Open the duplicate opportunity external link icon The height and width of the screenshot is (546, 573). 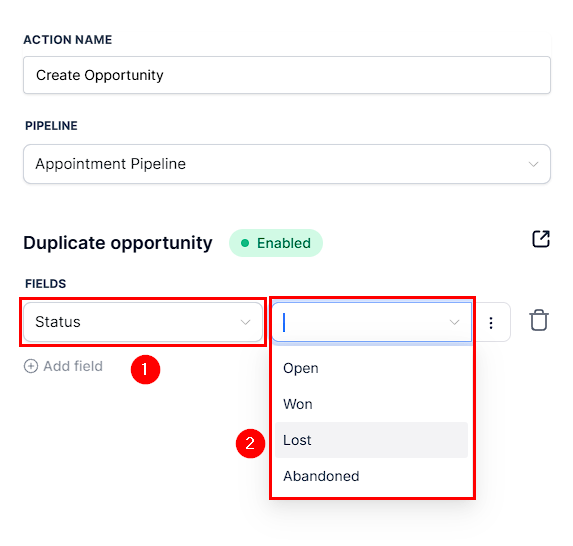(x=541, y=239)
